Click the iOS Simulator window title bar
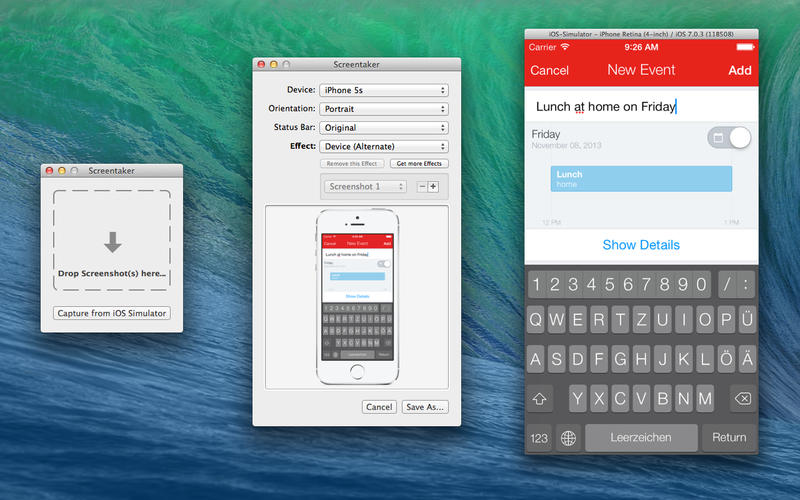Screen dimensions: 800x500 tap(641, 34)
